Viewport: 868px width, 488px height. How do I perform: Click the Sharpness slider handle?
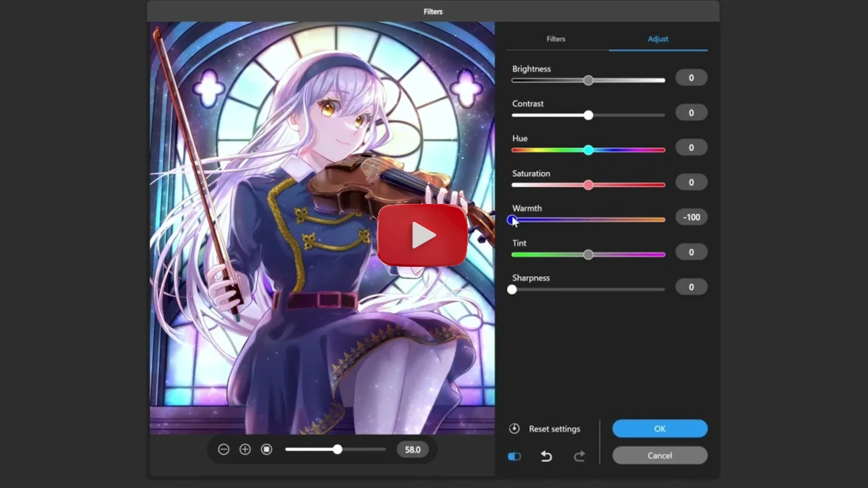pos(512,289)
